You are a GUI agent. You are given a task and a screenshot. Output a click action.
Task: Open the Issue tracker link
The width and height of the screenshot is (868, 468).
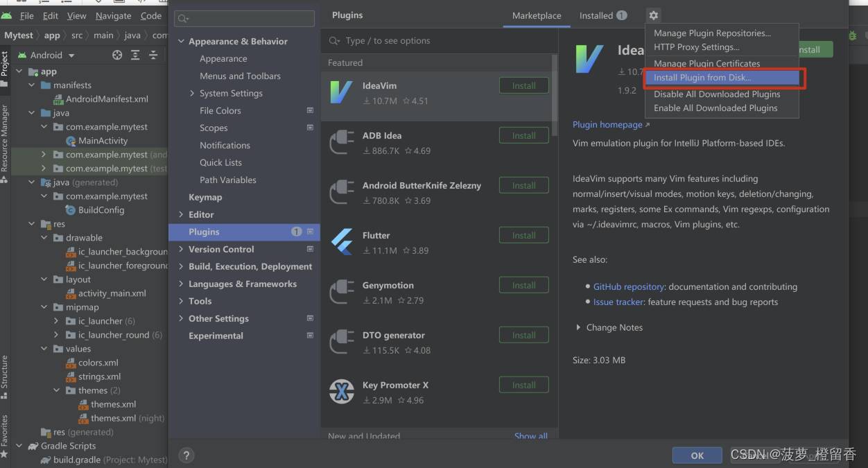coord(618,302)
